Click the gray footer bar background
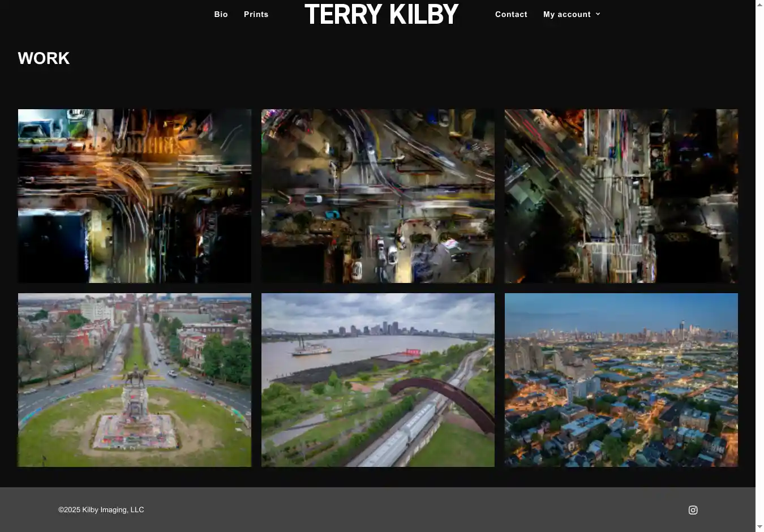The image size is (764, 532). click(396, 510)
